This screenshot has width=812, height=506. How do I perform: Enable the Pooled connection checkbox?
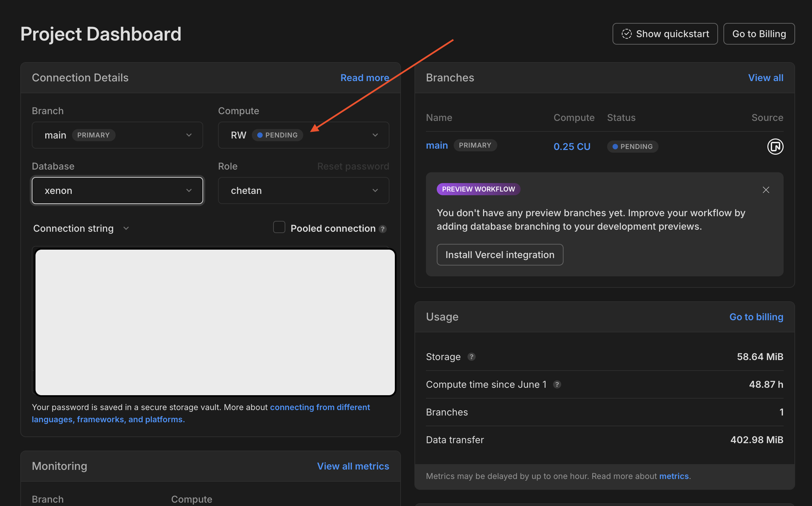click(279, 227)
